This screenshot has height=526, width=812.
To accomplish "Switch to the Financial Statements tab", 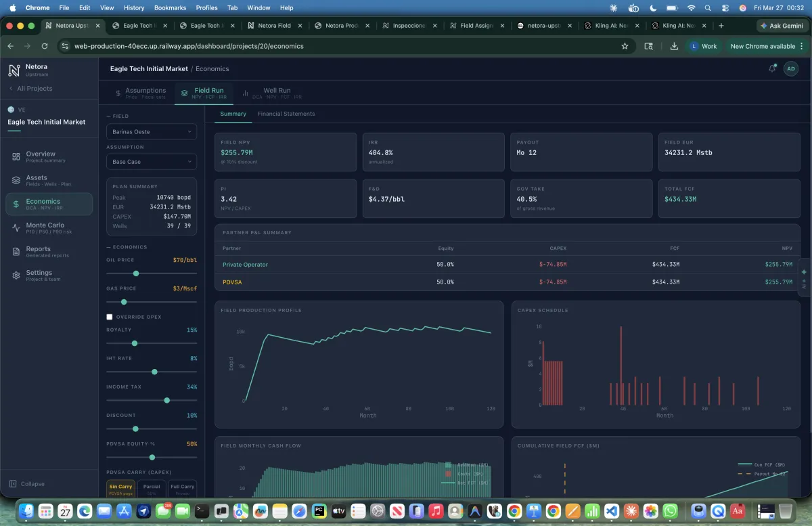I will 285,114.
